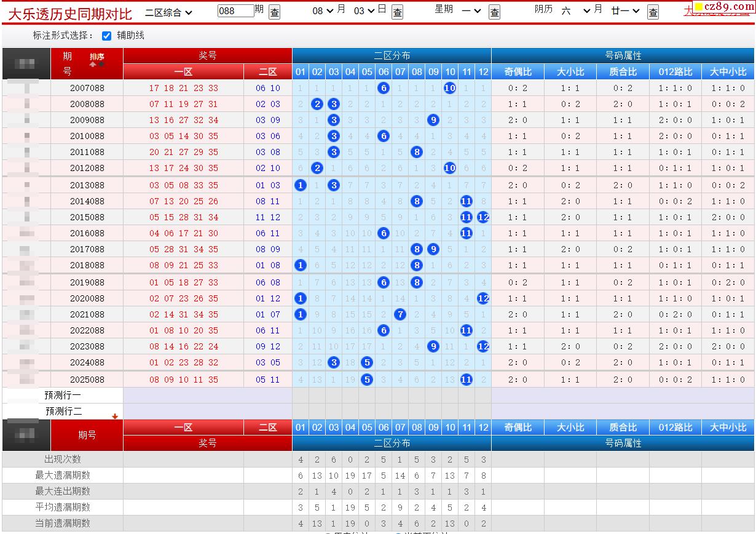
Task: Click the 预测行一 row label
Action: pyautogui.click(x=63, y=395)
